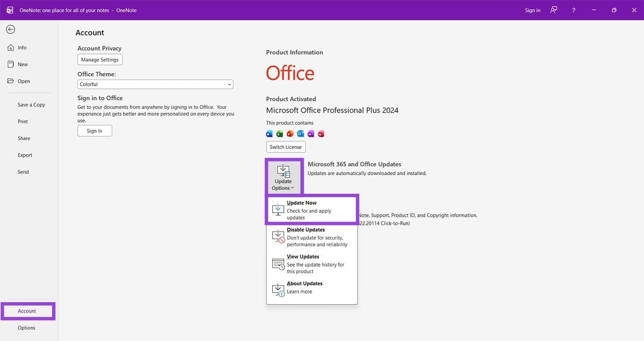The height and width of the screenshot is (341, 644).
Task: Click the PowerPoint product icon
Action: (290, 134)
